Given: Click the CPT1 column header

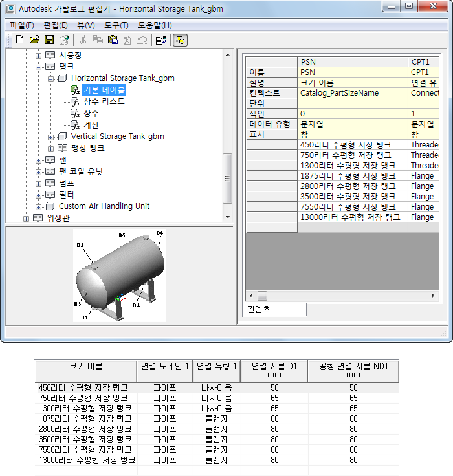Looking at the screenshot, I should [x=423, y=62].
